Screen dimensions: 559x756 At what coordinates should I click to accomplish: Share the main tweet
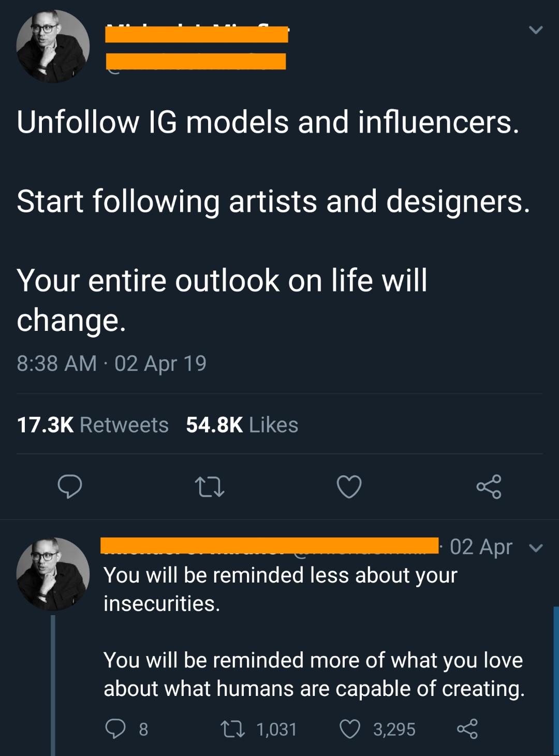click(x=489, y=487)
